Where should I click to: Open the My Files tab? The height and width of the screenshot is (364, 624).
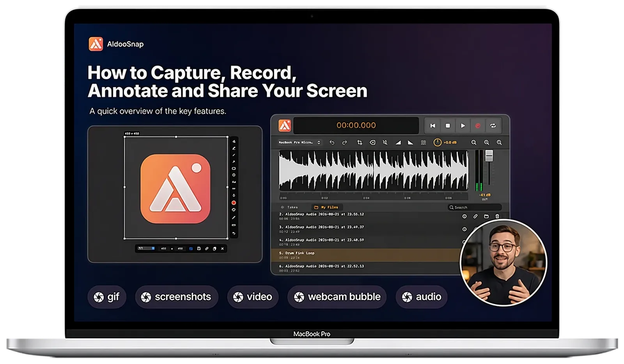326,207
